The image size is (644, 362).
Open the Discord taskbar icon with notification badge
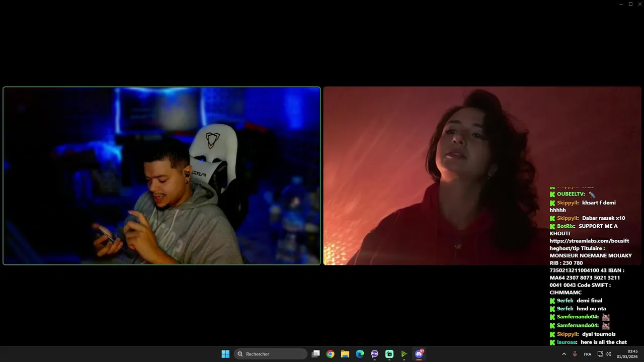coord(419,354)
